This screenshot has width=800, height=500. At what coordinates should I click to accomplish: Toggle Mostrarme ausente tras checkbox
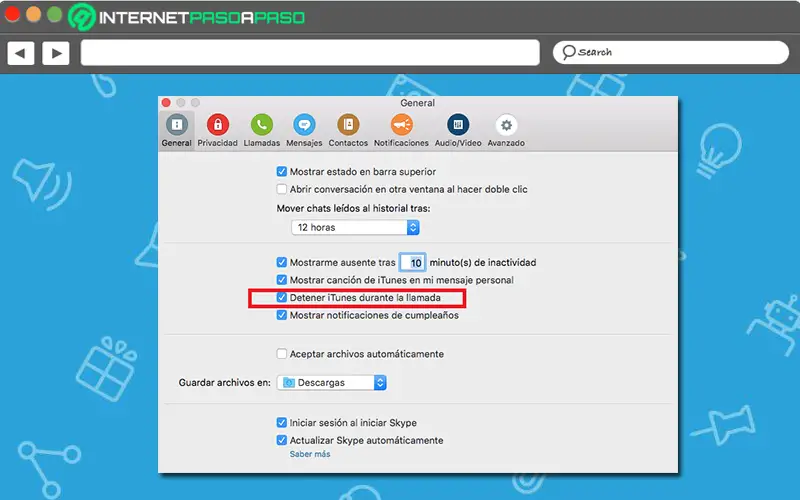(x=282, y=262)
